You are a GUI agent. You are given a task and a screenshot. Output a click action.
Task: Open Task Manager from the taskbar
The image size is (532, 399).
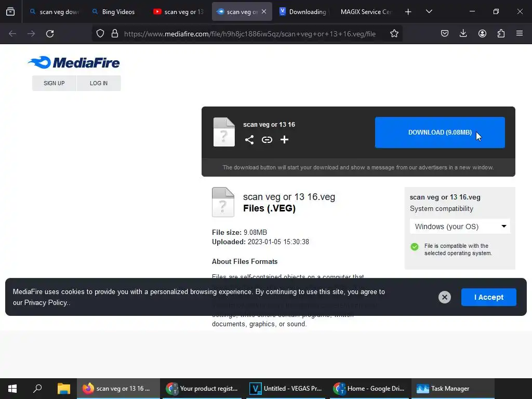point(453,389)
